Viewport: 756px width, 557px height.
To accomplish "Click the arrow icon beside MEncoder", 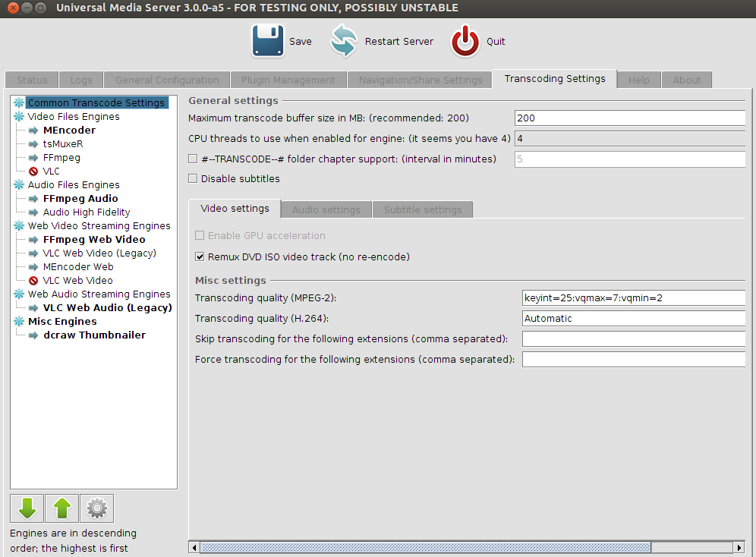I will [x=33, y=130].
